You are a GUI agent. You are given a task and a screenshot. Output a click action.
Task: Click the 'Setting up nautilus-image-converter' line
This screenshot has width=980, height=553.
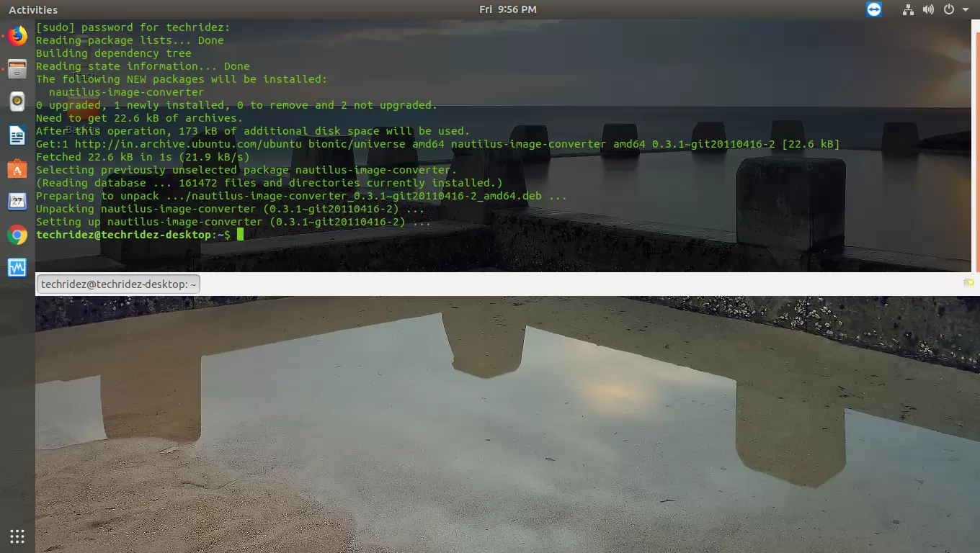tap(233, 222)
